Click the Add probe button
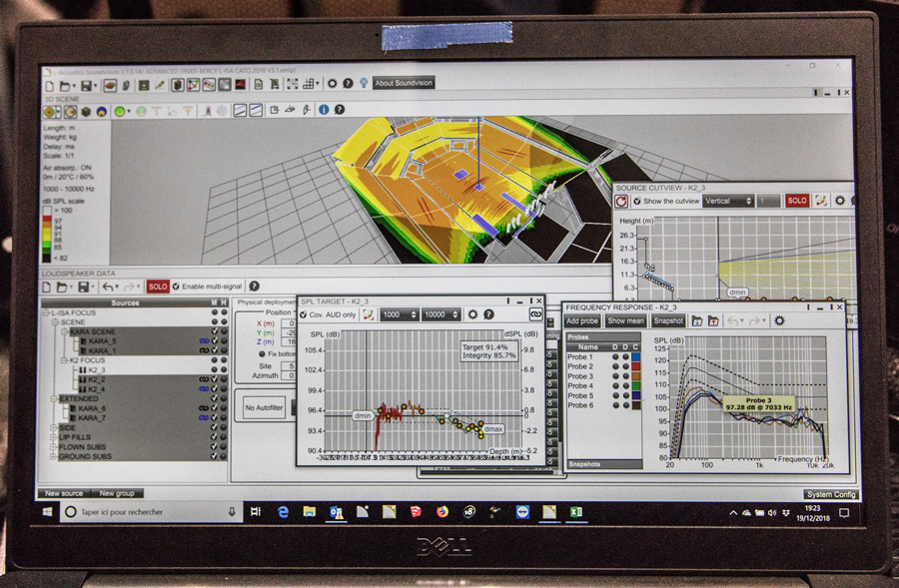 click(x=582, y=320)
